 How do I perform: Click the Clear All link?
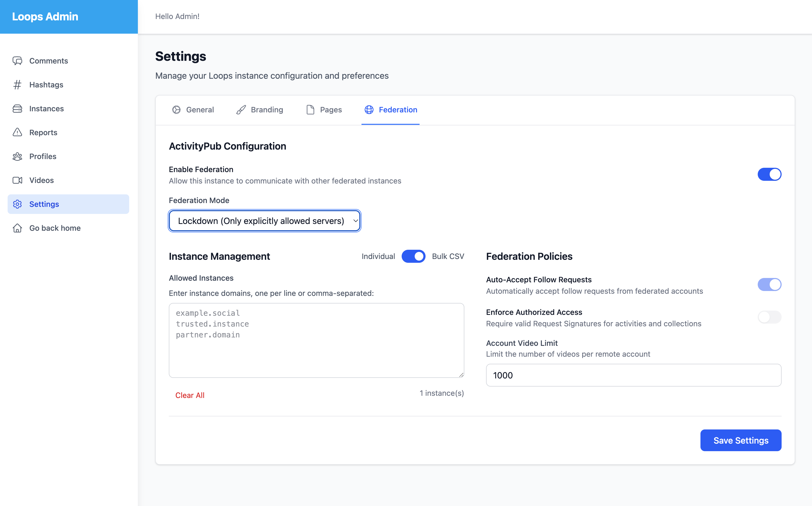point(190,395)
